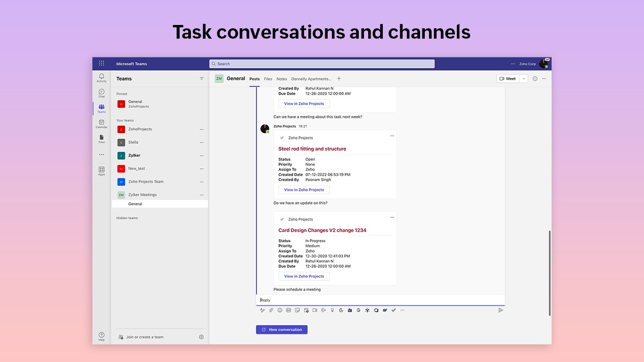644x362 pixels.
Task: View Card Design Changes V2 in Zoho Projects
Action: (304, 276)
